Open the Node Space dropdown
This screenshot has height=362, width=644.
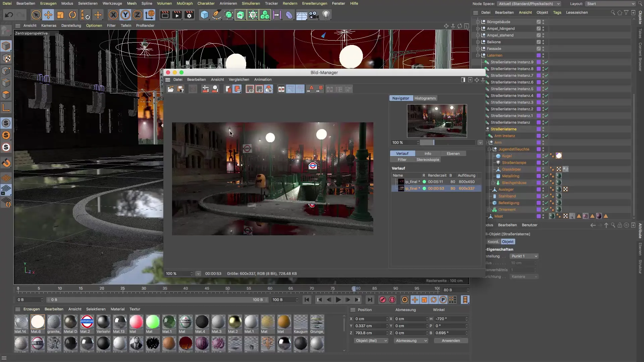529,4
